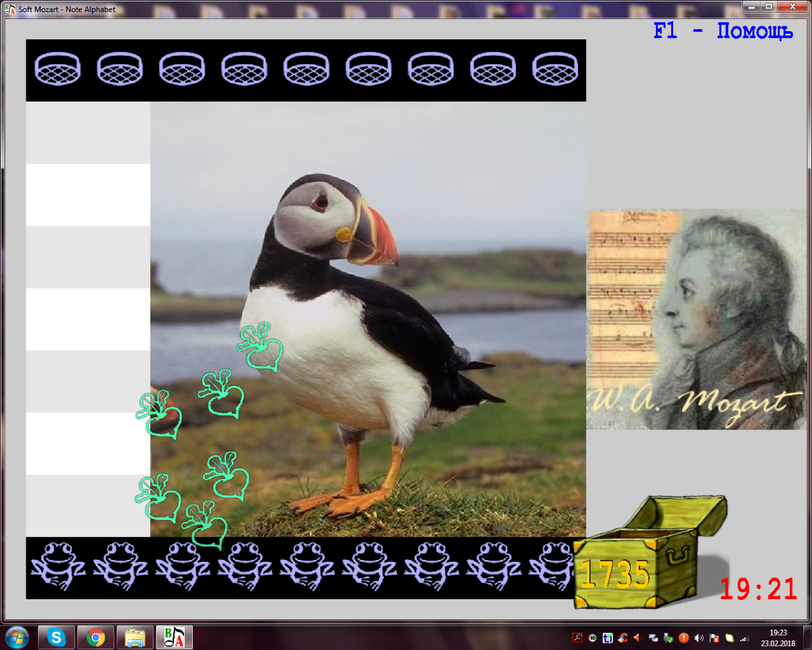Click the blue 'ti' tray icon
The image size is (812, 650).
(x=608, y=638)
